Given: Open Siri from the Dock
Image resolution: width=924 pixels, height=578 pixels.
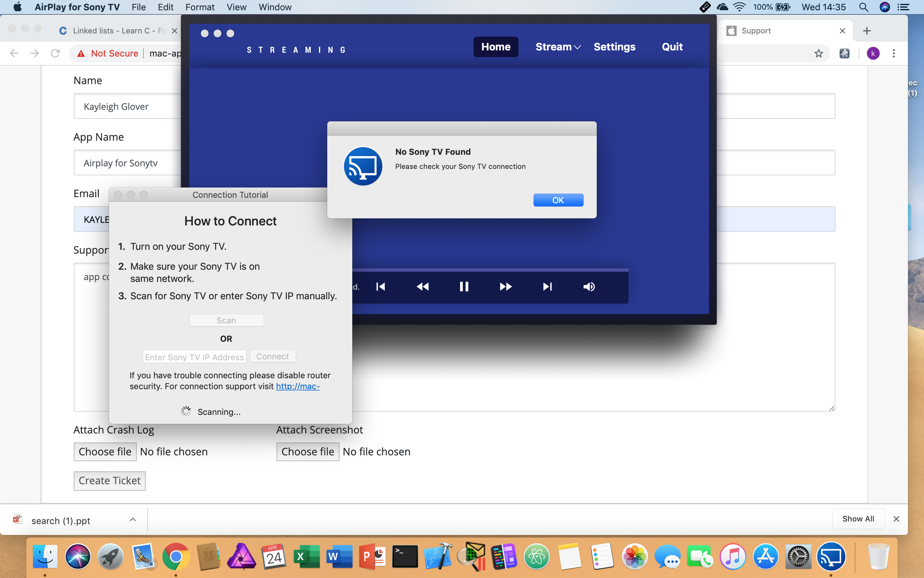Looking at the screenshot, I should click(x=78, y=556).
